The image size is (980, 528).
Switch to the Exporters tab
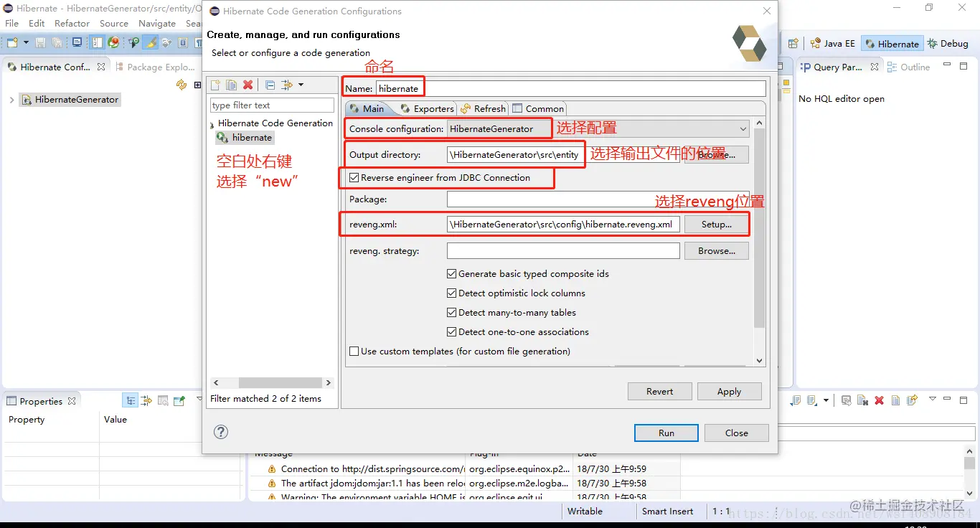coord(428,108)
